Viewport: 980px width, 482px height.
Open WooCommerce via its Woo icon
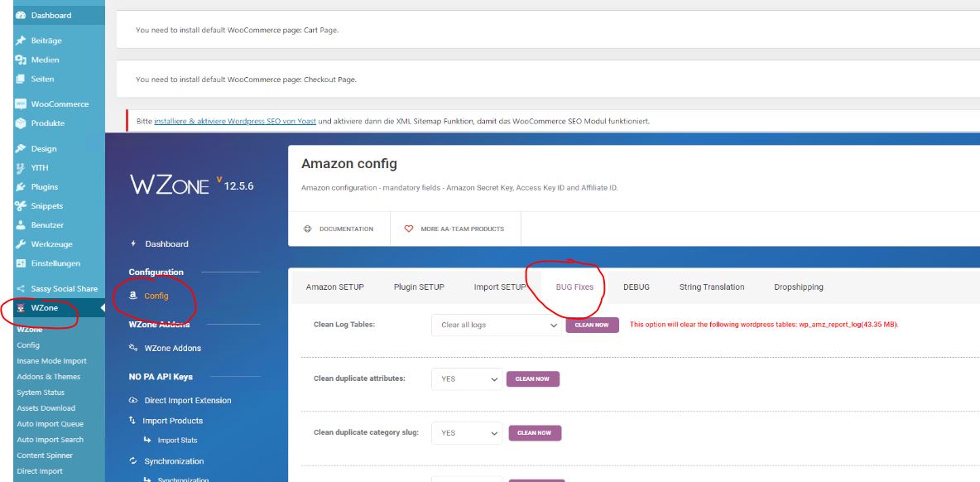21,104
